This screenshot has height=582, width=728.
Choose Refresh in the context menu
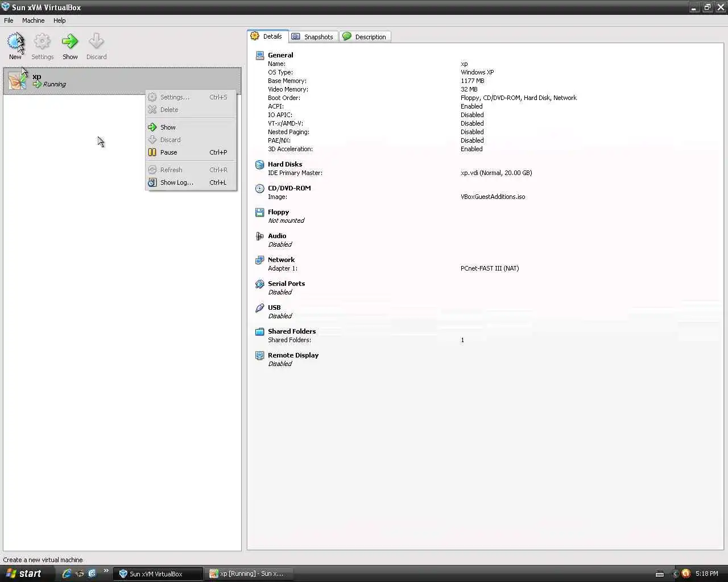pyautogui.click(x=191, y=170)
